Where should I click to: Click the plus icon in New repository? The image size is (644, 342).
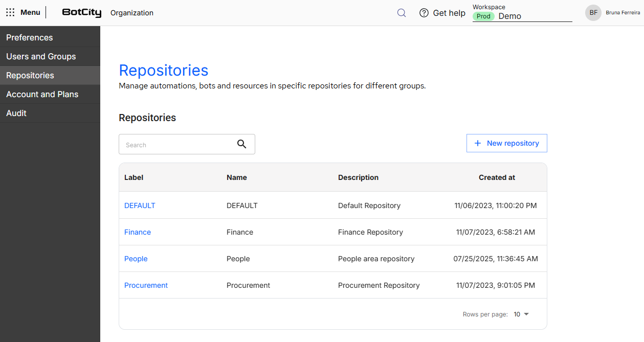tap(478, 143)
